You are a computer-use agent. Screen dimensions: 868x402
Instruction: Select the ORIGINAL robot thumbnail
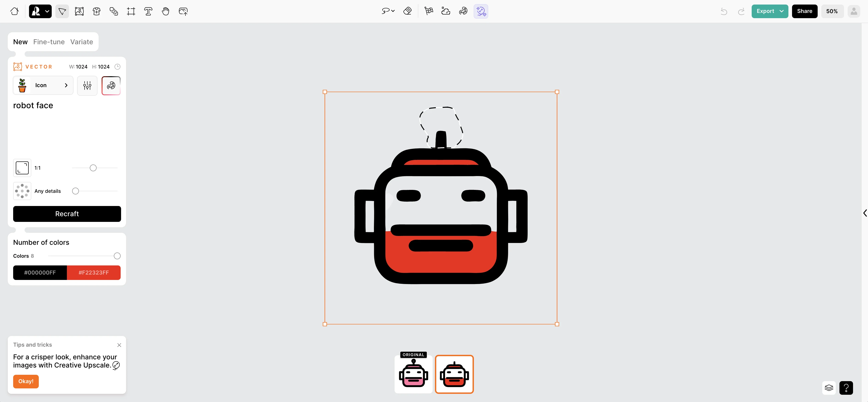coord(413,374)
